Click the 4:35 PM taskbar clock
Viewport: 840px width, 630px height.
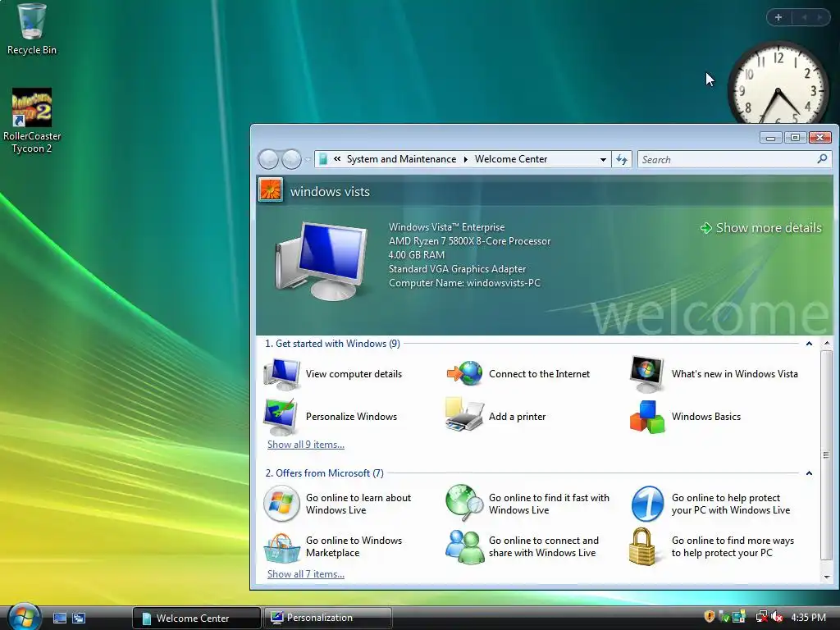[x=808, y=617]
